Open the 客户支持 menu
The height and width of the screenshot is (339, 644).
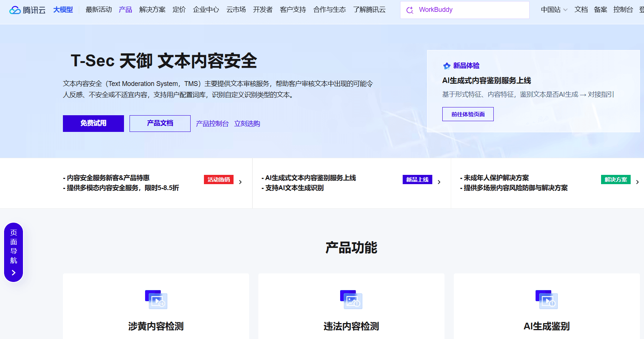pos(293,10)
